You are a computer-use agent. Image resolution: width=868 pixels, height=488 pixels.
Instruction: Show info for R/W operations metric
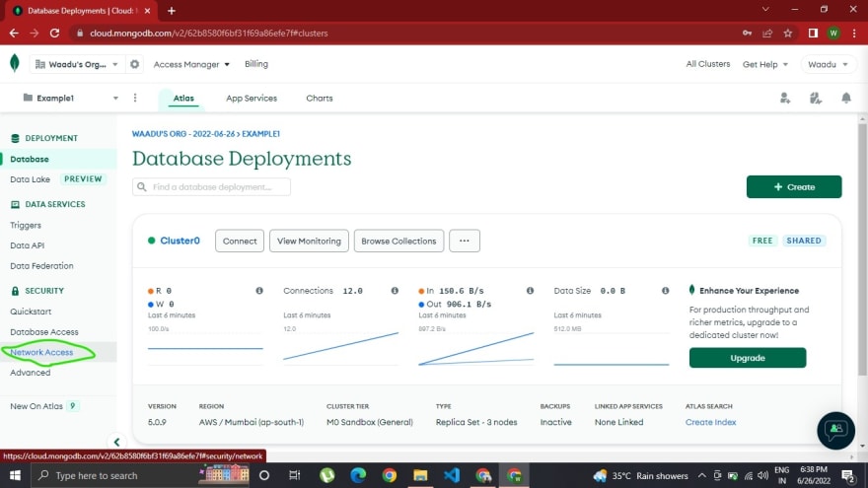click(x=259, y=291)
